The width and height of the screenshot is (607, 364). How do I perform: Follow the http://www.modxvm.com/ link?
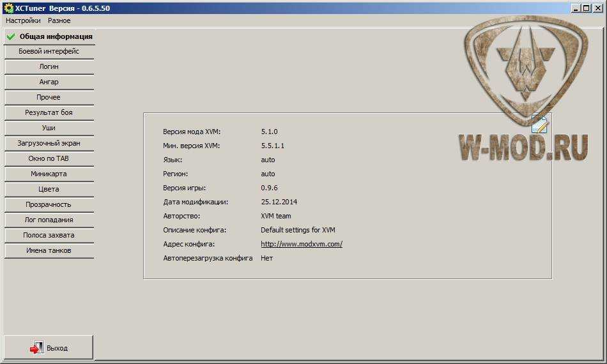coord(301,244)
